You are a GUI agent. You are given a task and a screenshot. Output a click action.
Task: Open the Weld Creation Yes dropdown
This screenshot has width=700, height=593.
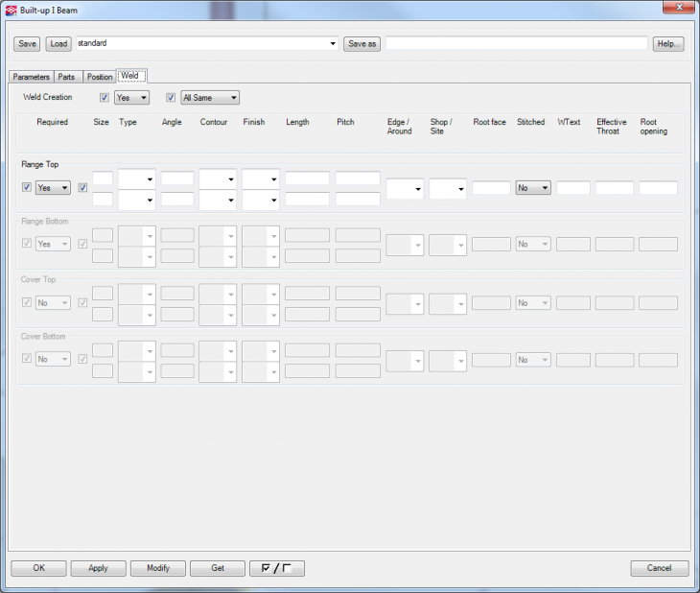pyautogui.click(x=131, y=98)
